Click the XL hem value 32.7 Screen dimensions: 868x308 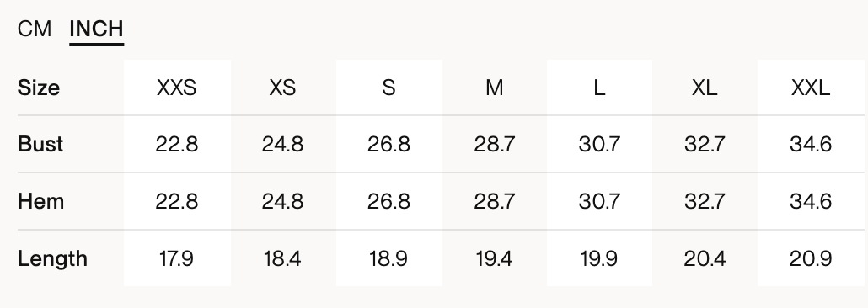pyautogui.click(x=705, y=201)
